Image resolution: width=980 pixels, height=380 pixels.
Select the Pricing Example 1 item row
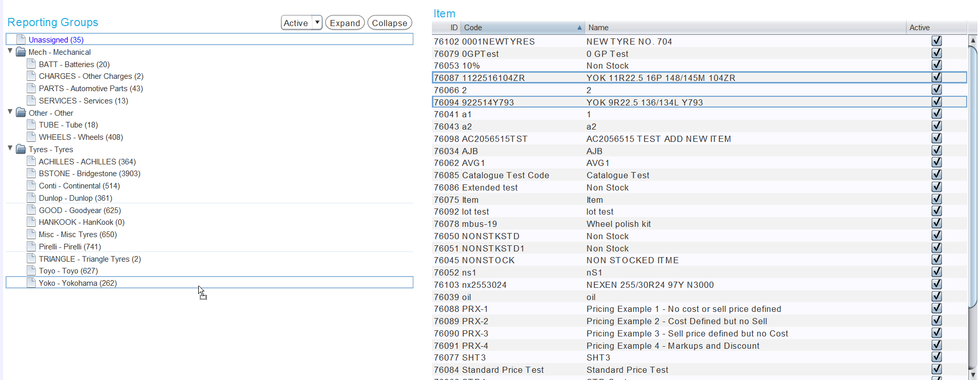tap(699, 309)
